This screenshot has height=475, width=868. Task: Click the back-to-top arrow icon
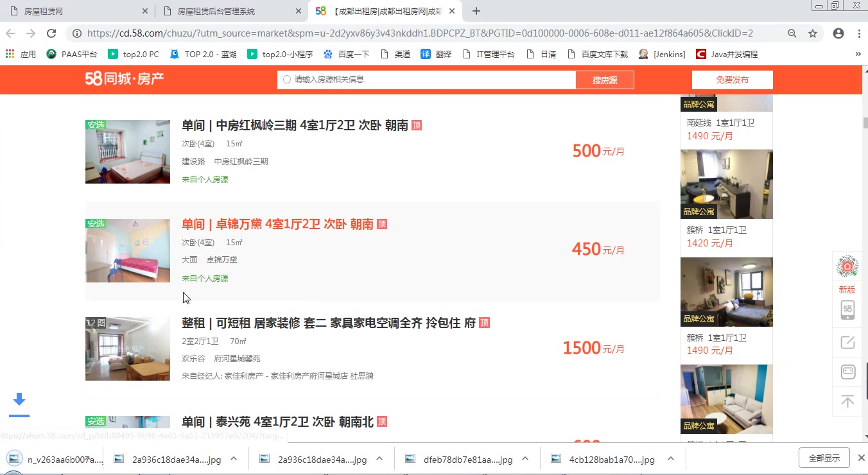[x=847, y=401]
